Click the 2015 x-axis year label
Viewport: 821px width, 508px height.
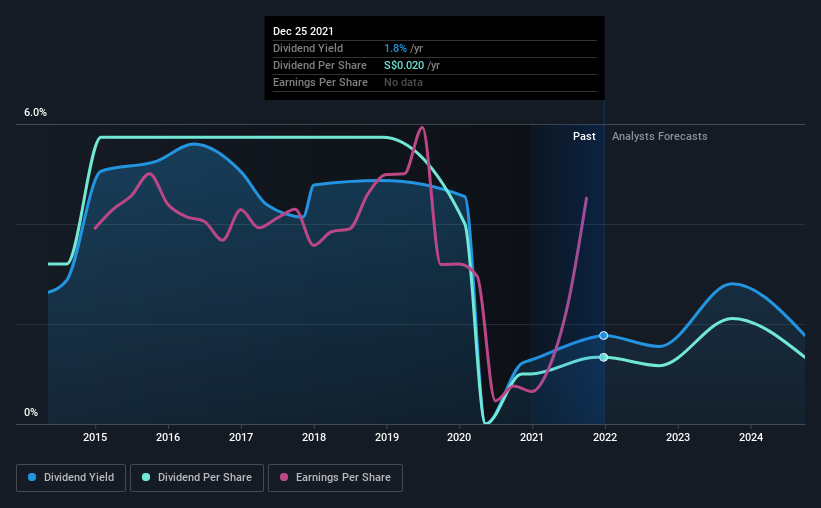(95, 437)
